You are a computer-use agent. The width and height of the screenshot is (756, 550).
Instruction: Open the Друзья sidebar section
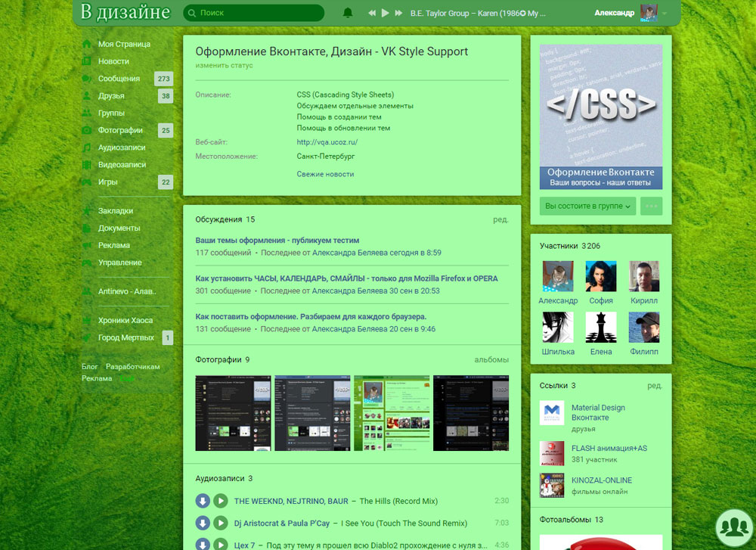(x=112, y=95)
